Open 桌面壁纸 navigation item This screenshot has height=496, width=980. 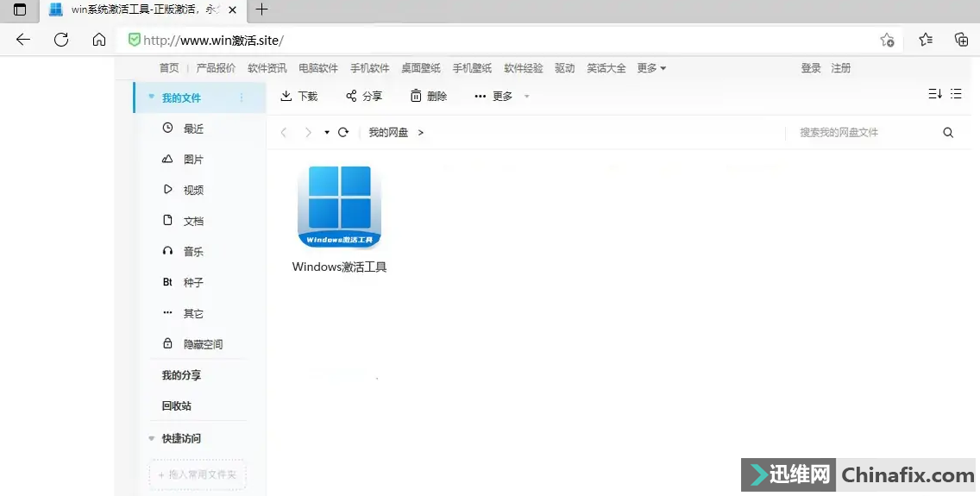coord(421,68)
